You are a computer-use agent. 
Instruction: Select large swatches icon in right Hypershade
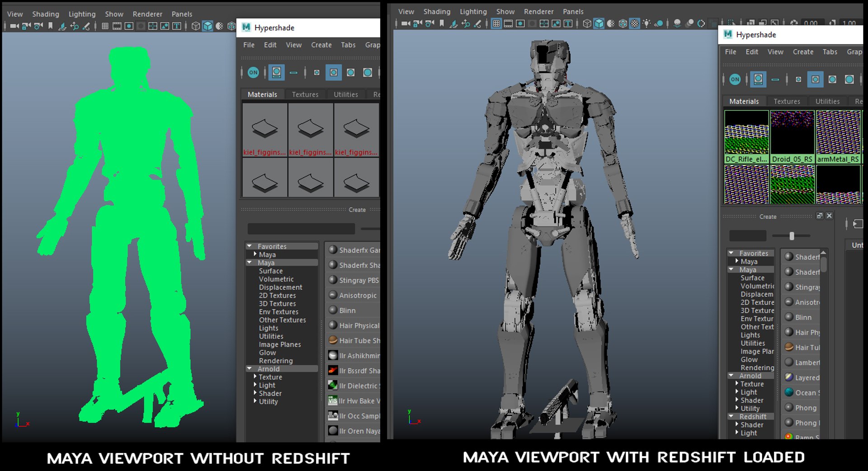click(832, 80)
